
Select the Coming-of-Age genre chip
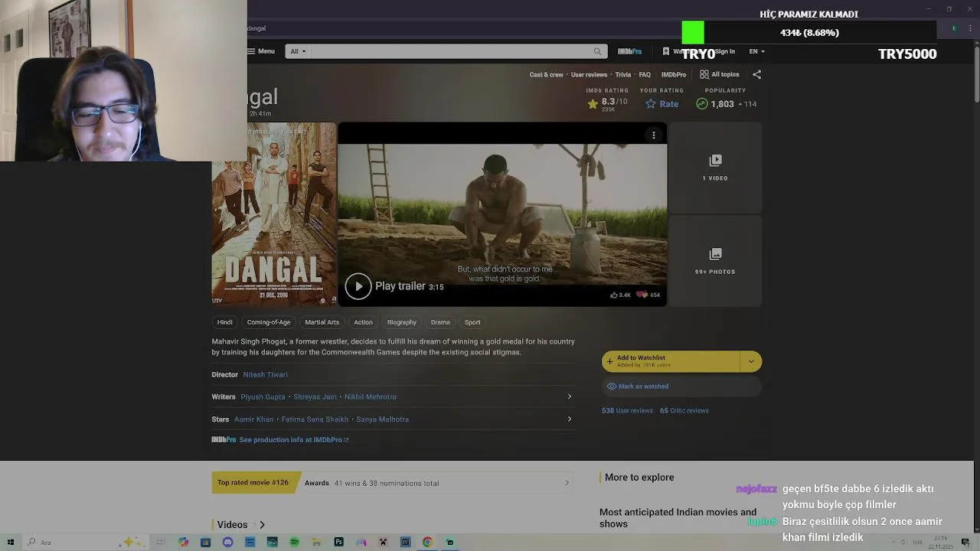click(269, 322)
